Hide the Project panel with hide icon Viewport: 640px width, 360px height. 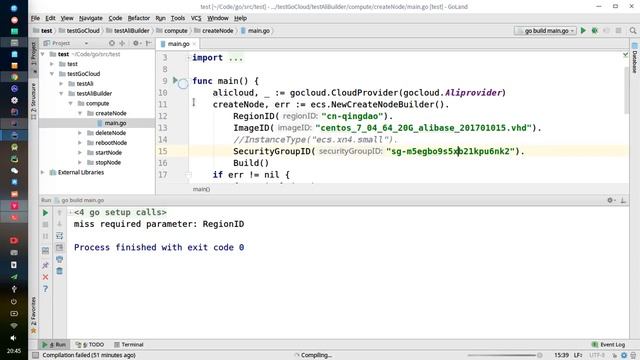(149, 43)
